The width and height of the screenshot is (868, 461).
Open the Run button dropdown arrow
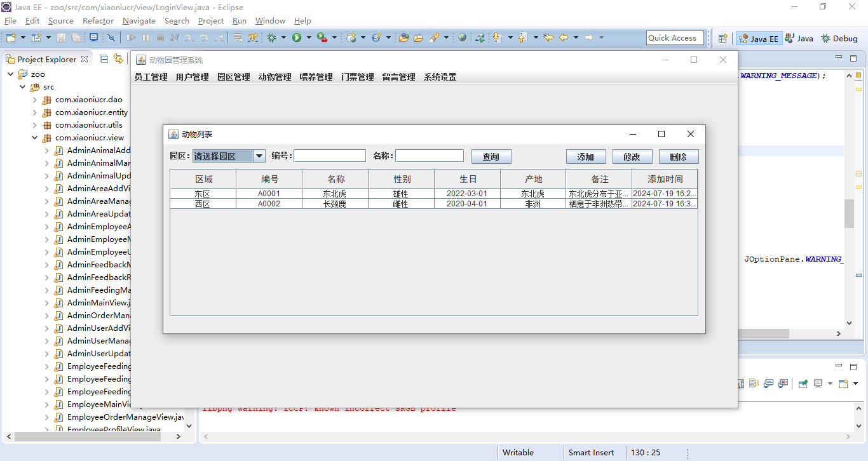point(309,38)
